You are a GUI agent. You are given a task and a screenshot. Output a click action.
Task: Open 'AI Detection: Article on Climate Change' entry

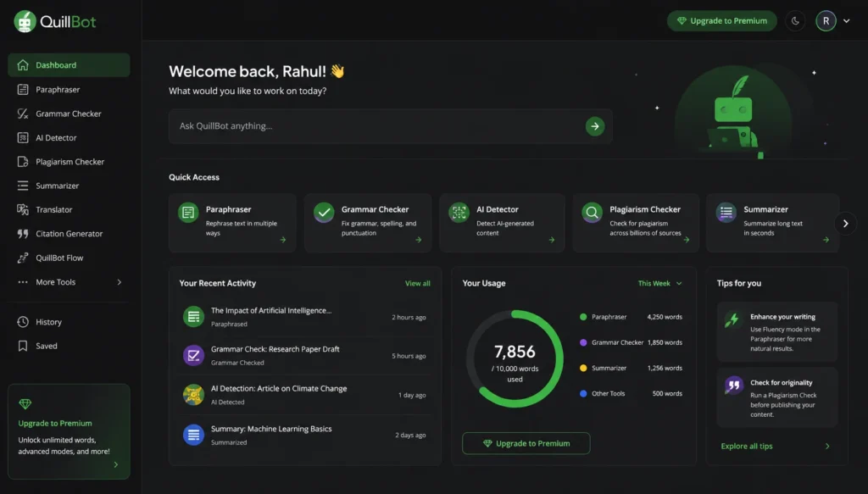pyautogui.click(x=305, y=395)
